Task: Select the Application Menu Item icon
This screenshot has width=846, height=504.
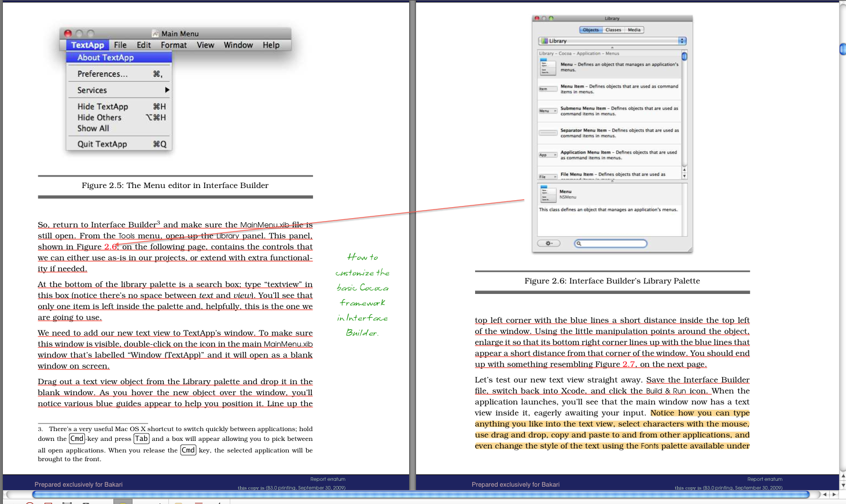Action: 547,155
